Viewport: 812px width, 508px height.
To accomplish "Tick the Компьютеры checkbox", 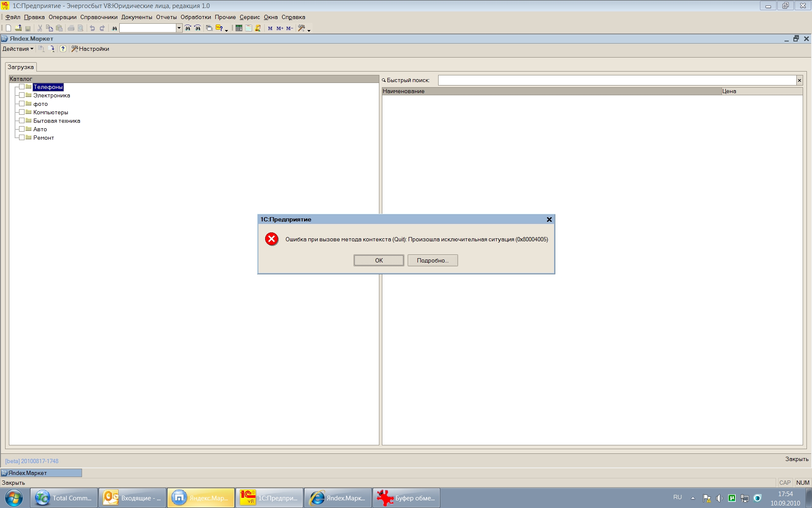I will point(22,112).
